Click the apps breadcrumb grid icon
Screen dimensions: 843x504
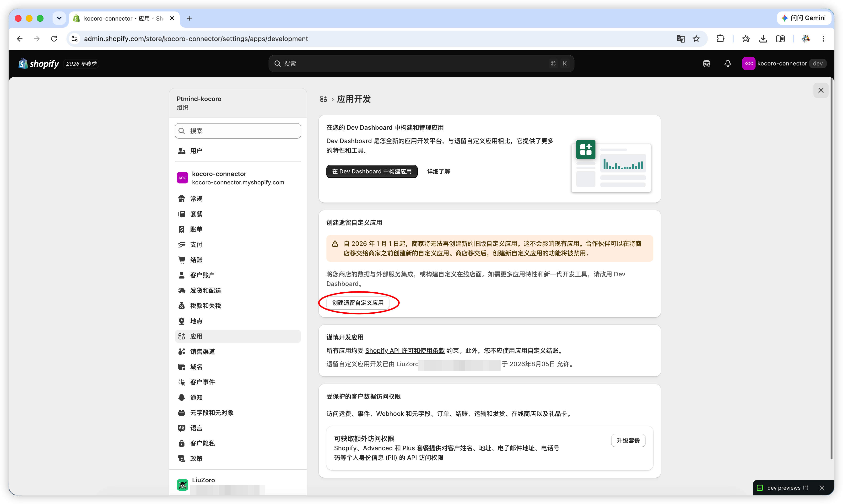(x=323, y=99)
